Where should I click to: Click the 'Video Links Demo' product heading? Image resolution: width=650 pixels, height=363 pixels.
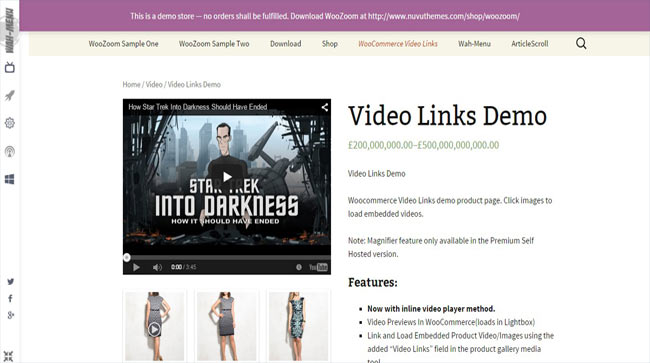tap(447, 115)
